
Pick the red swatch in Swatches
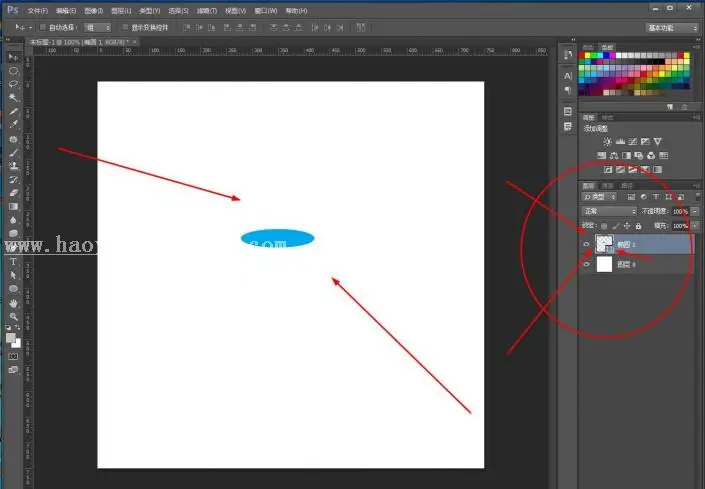582,56
